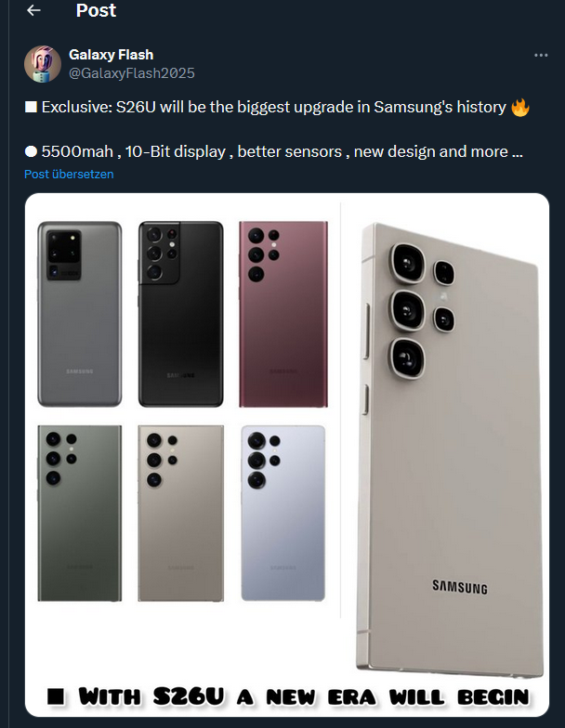Select the burgundy phone in the top row
Image resolution: width=565 pixels, height=728 pixels.
[283, 314]
